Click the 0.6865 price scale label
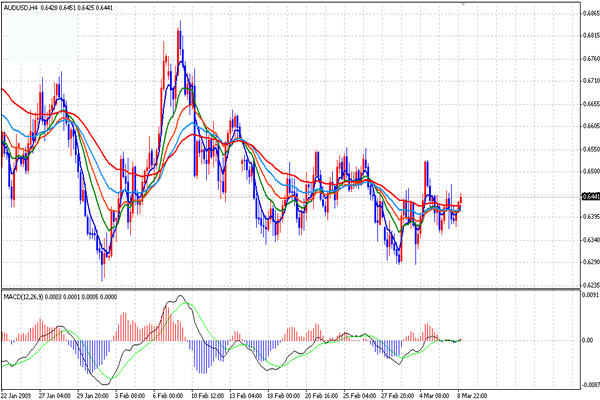The width and height of the screenshot is (600, 400). [x=589, y=12]
